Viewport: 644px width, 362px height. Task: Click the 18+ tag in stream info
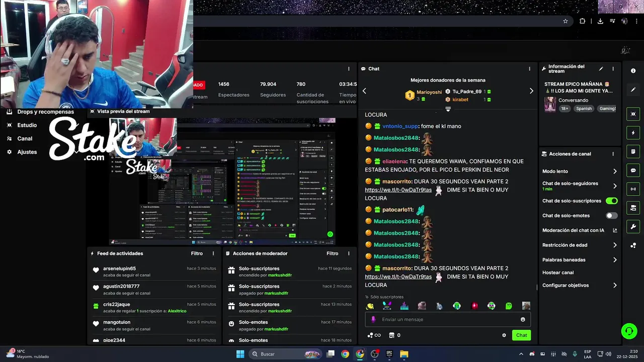click(565, 109)
